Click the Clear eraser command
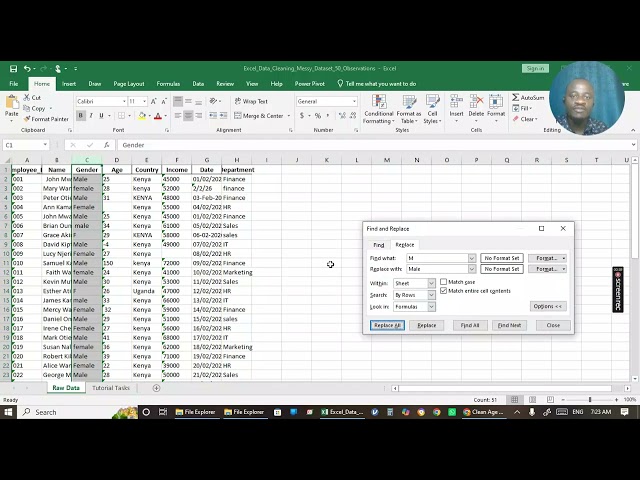The width and height of the screenshot is (640, 480). point(525,119)
